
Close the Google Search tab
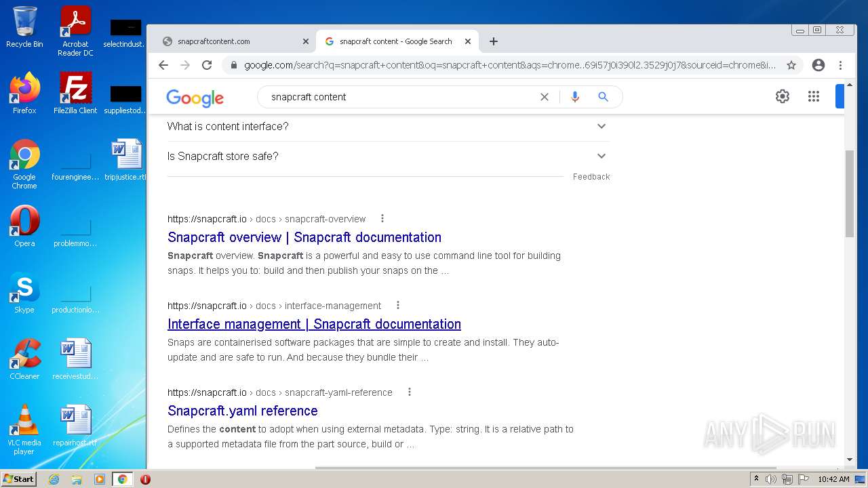[x=468, y=41]
